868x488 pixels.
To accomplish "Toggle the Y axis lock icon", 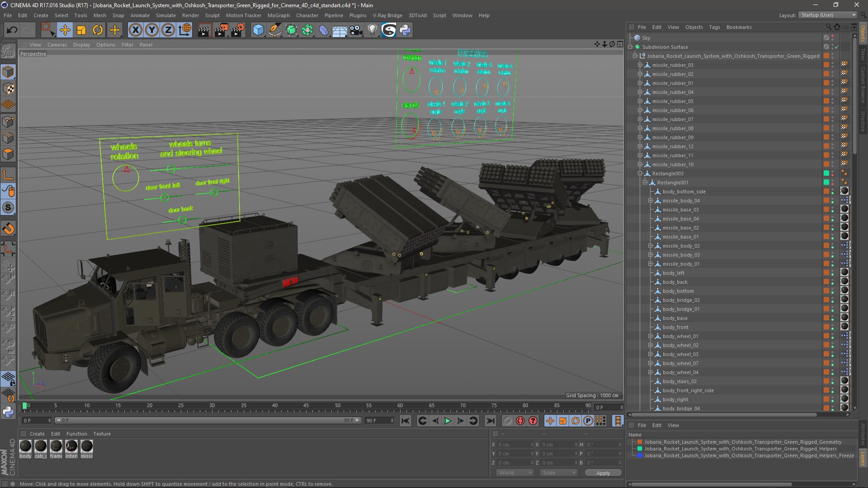I will click(x=152, y=30).
